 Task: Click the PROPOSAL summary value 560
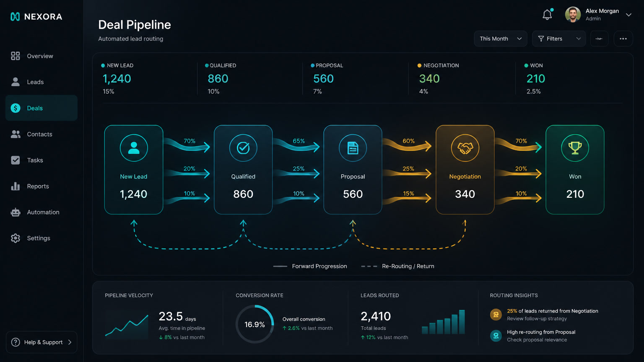coord(323,79)
